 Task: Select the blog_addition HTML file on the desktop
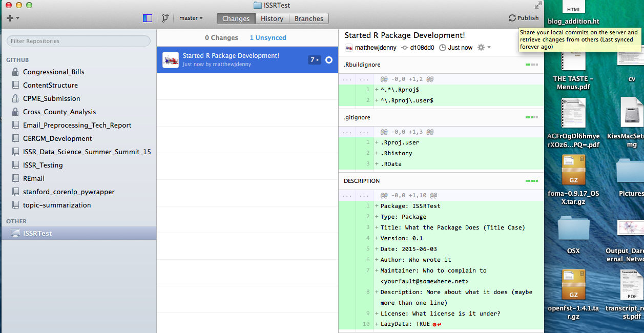[x=573, y=7]
